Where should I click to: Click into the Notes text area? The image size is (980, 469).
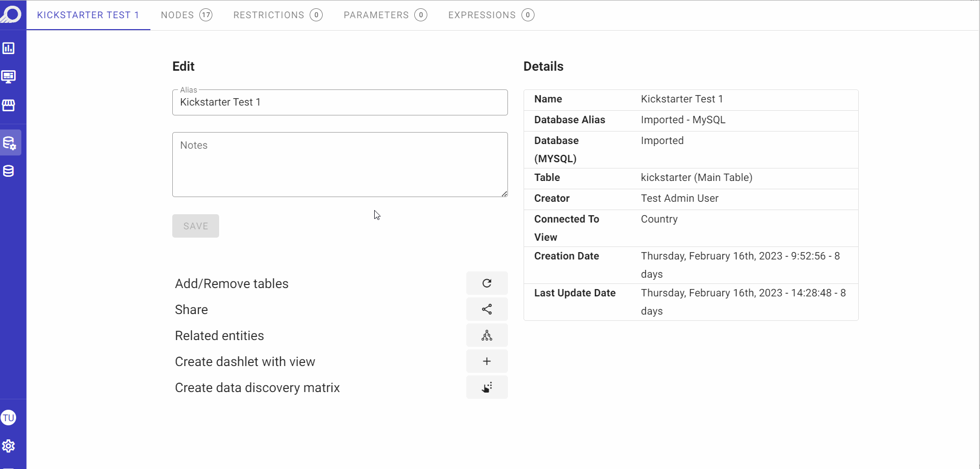[x=340, y=164]
